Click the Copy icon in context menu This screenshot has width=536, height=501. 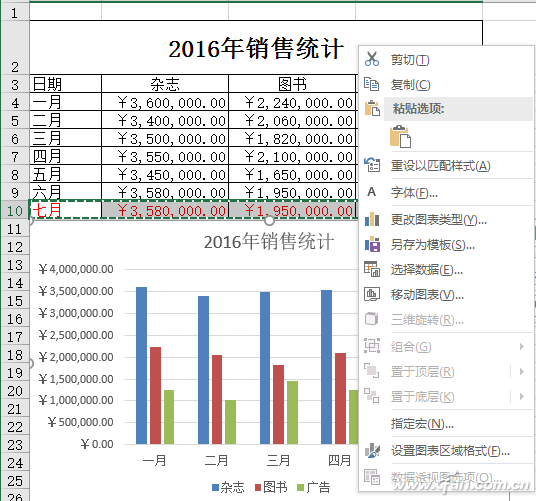(372, 84)
